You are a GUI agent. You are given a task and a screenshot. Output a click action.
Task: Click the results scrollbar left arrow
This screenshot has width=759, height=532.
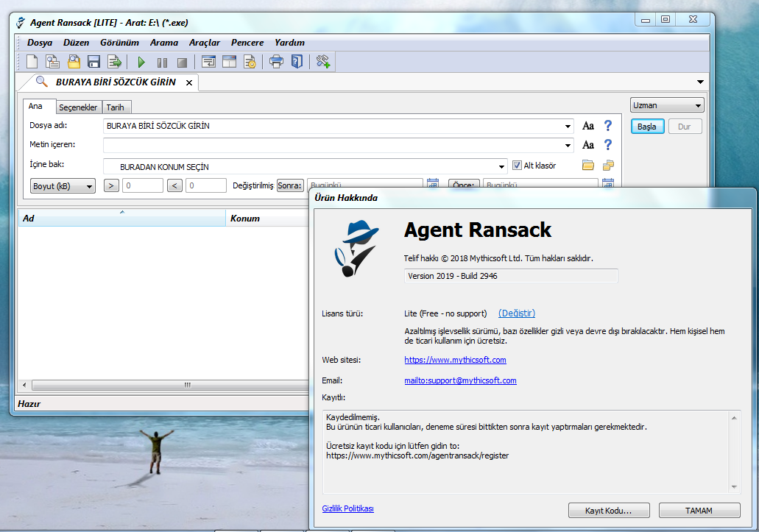(25, 386)
